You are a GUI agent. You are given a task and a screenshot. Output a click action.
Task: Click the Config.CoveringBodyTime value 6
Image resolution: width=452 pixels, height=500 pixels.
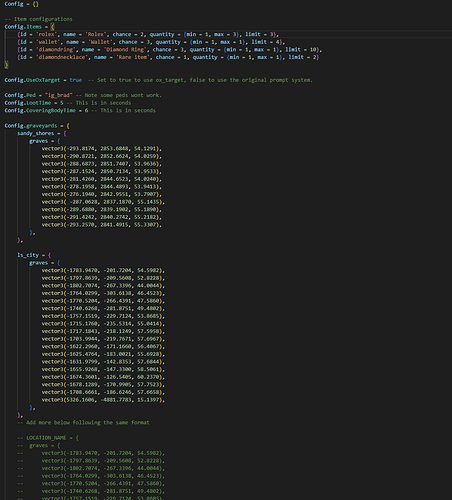click(86, 110)
